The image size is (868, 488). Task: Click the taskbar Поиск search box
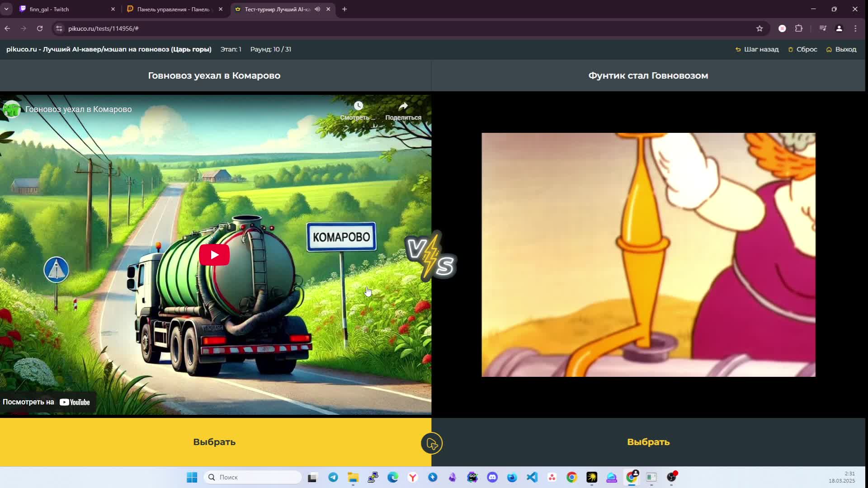point(253,477)
